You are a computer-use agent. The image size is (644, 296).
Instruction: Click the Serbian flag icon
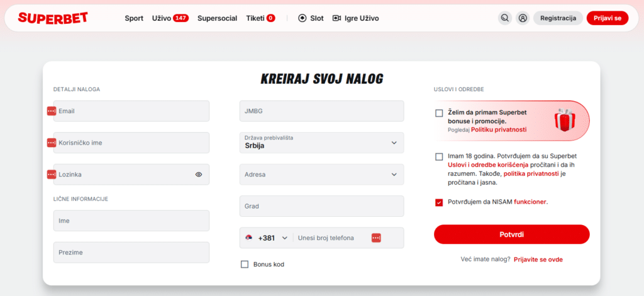(248, 238)
